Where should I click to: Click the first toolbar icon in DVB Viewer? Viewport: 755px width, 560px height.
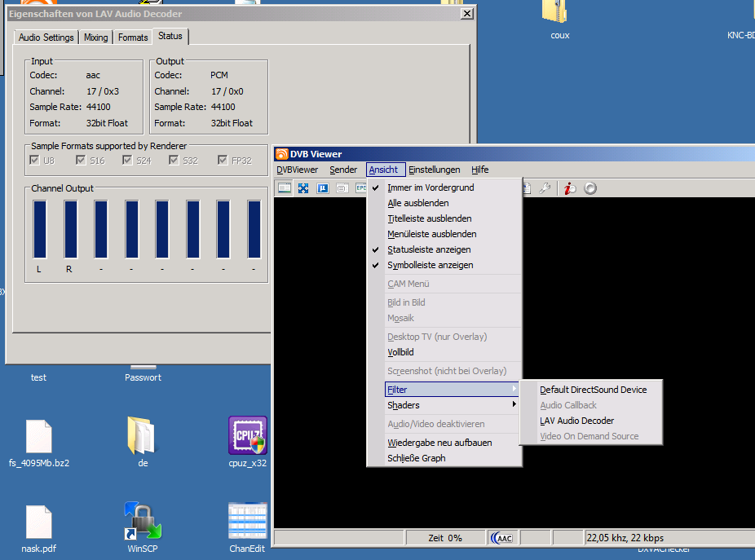(285, 188)
